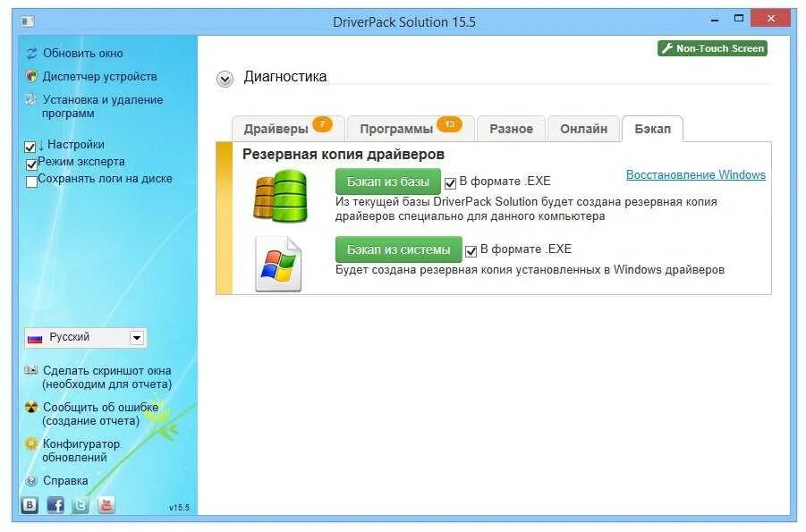Minimize the DriverPack Solution window

[x=715, y=19]
